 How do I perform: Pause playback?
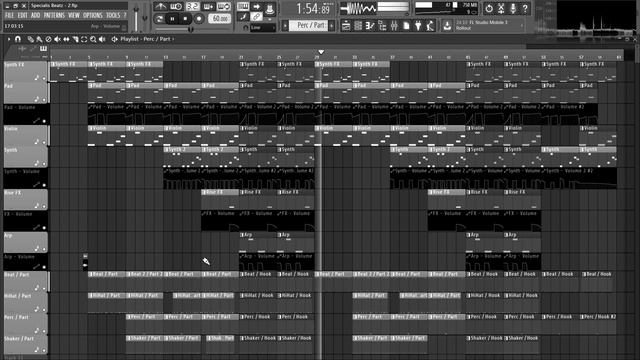172,19
